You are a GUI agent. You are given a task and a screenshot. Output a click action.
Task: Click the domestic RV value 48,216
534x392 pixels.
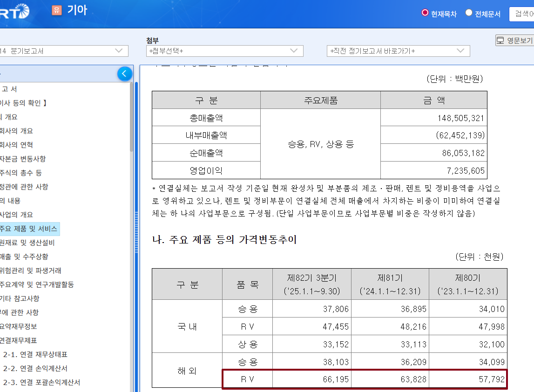413,327
